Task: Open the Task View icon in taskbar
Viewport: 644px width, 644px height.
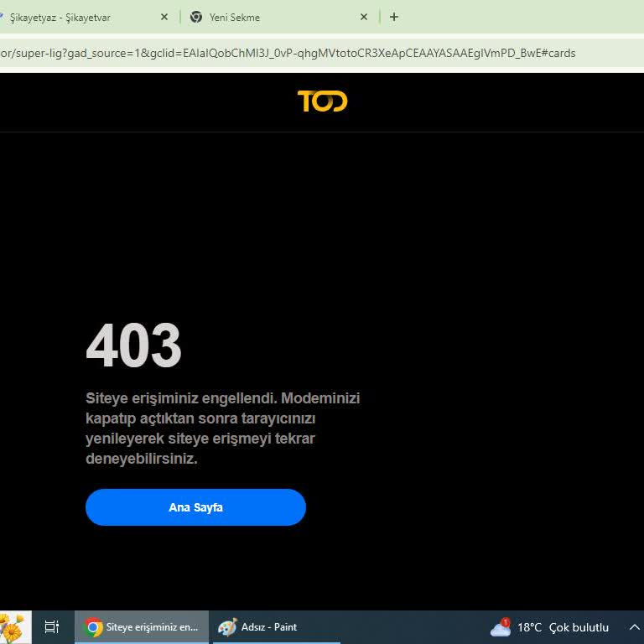Action: click(x=52, y=627)
